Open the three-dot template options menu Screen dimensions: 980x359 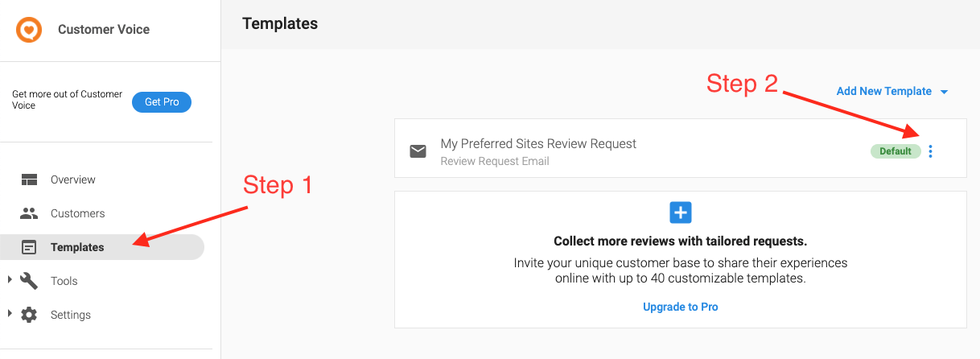[x=931, y=151]
